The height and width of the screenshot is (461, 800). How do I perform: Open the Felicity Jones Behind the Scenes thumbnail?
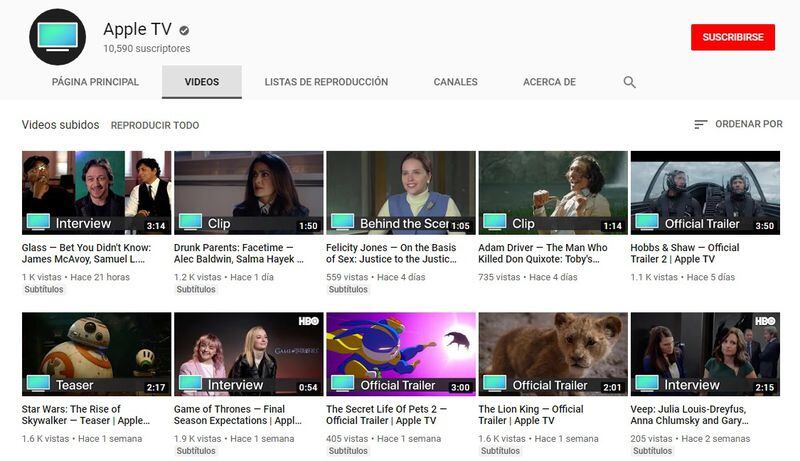[x=401, y=193]
